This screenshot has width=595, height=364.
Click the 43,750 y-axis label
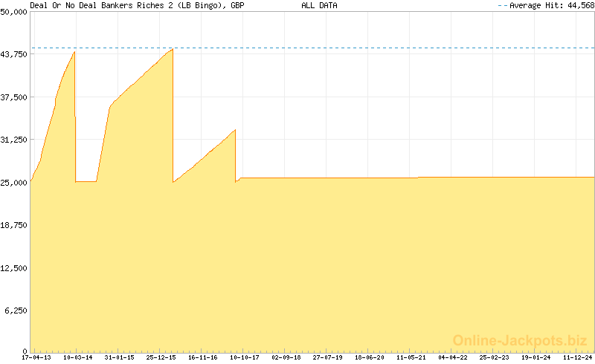point(14,54)
